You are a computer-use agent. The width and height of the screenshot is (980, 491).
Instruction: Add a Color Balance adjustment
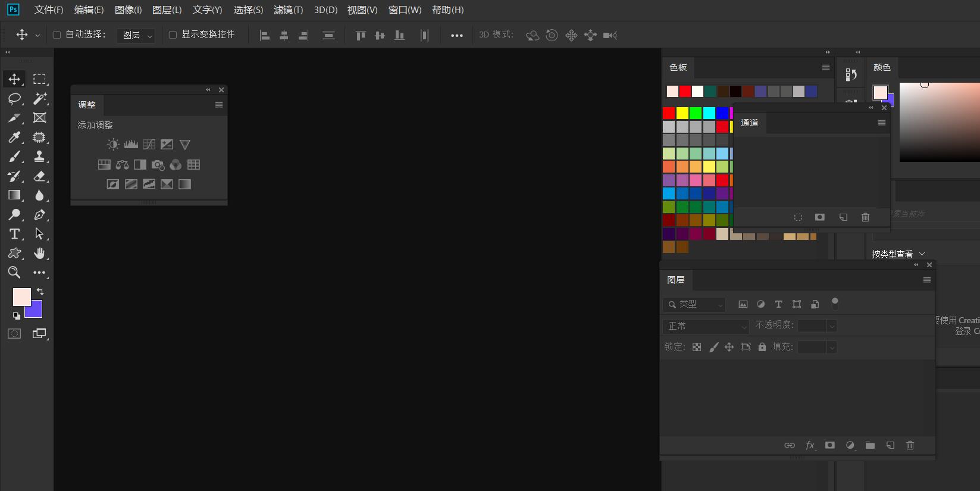click(122, 165)
